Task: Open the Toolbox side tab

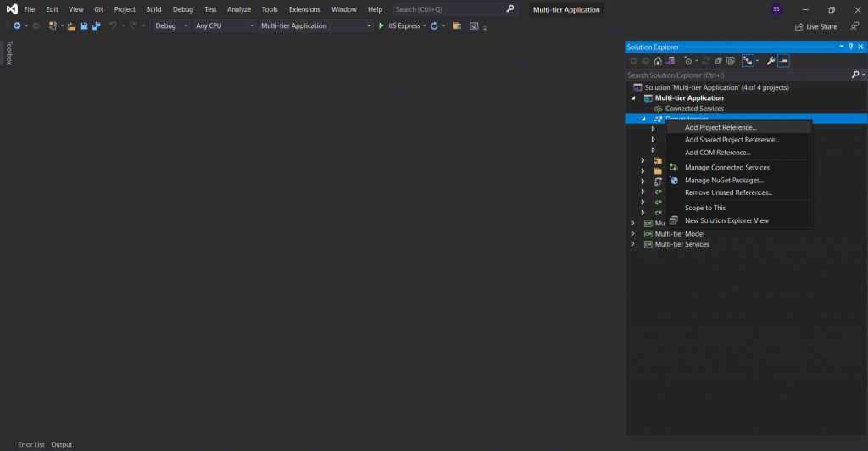Action: pos(8,53)
